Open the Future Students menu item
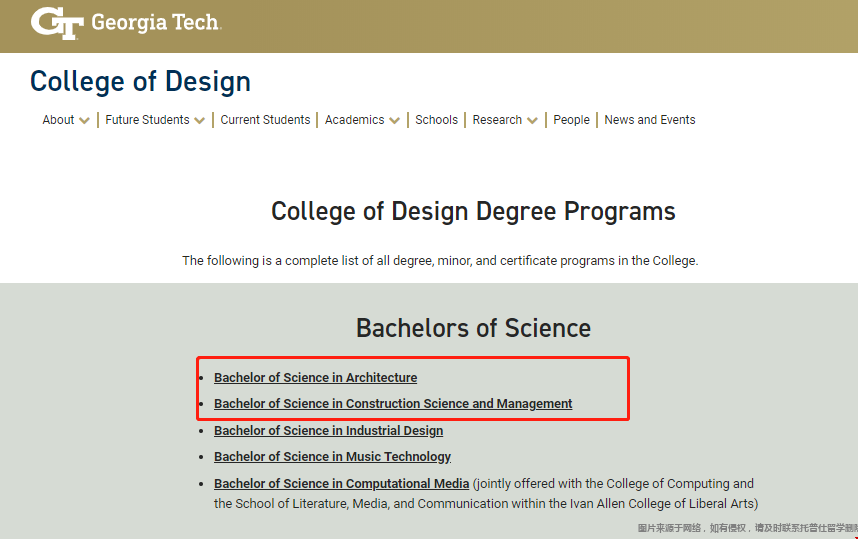This screenshot has height=539, width=858. click(x=147, y=120)
